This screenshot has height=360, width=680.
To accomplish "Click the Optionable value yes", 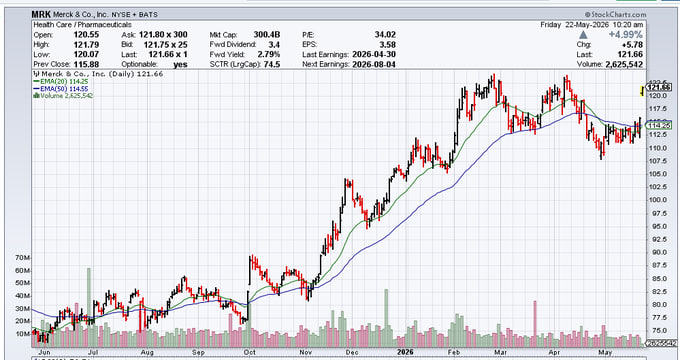I will pyautogui.click(x=180, y=65).
